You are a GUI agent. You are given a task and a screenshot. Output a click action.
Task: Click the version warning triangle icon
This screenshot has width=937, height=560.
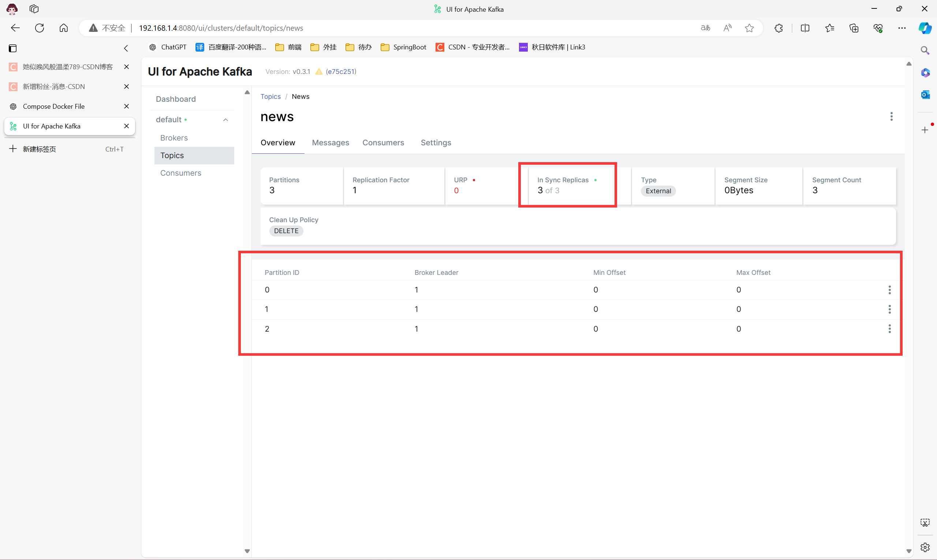(318, 71)
